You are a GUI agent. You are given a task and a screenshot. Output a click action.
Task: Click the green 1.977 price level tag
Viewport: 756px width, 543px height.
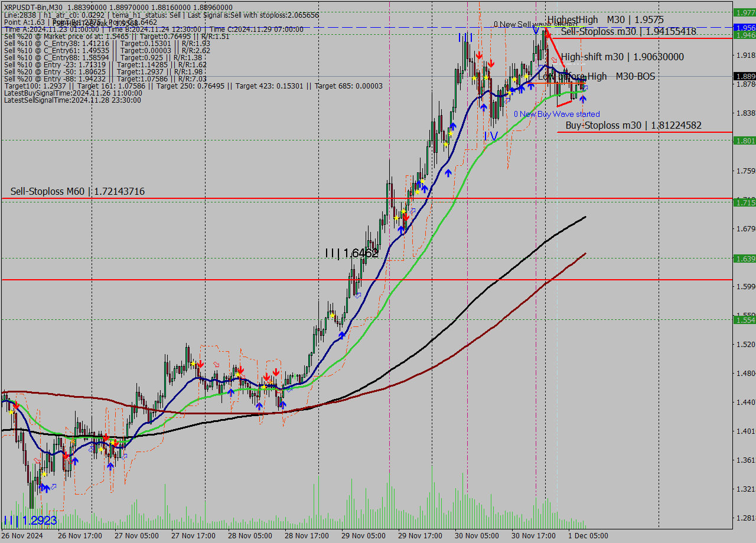[744, 12]
